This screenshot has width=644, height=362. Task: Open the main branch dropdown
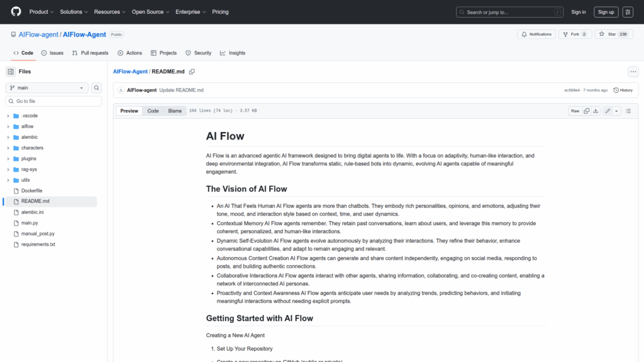[x=47, y=88]
